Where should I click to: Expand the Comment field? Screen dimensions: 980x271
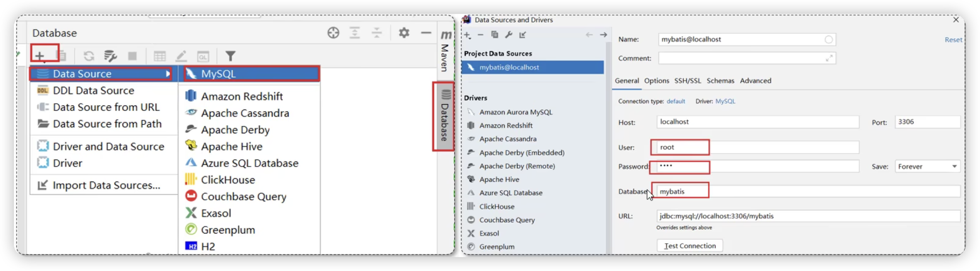pyautogui.click(x=829, y=58)
